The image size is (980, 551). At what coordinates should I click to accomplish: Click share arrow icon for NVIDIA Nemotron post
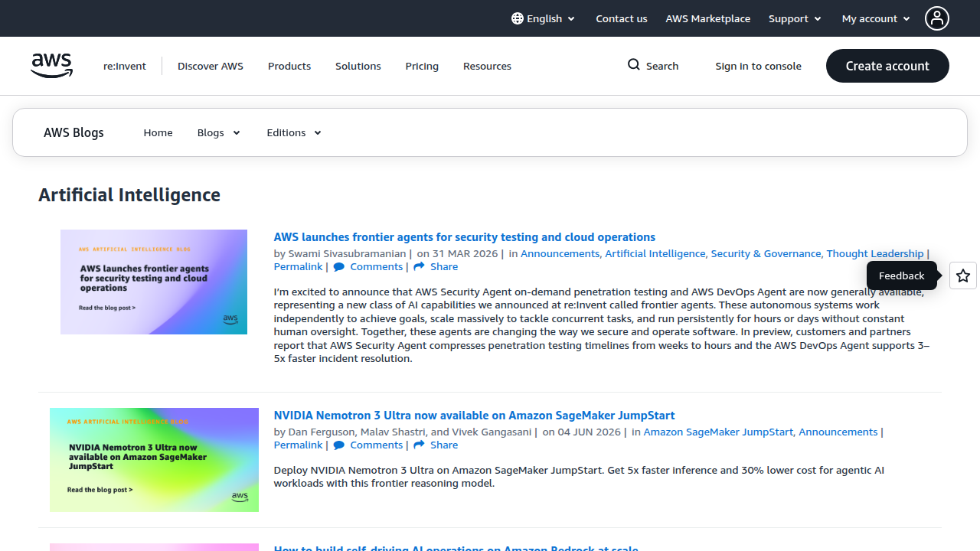tap(419, 445)
